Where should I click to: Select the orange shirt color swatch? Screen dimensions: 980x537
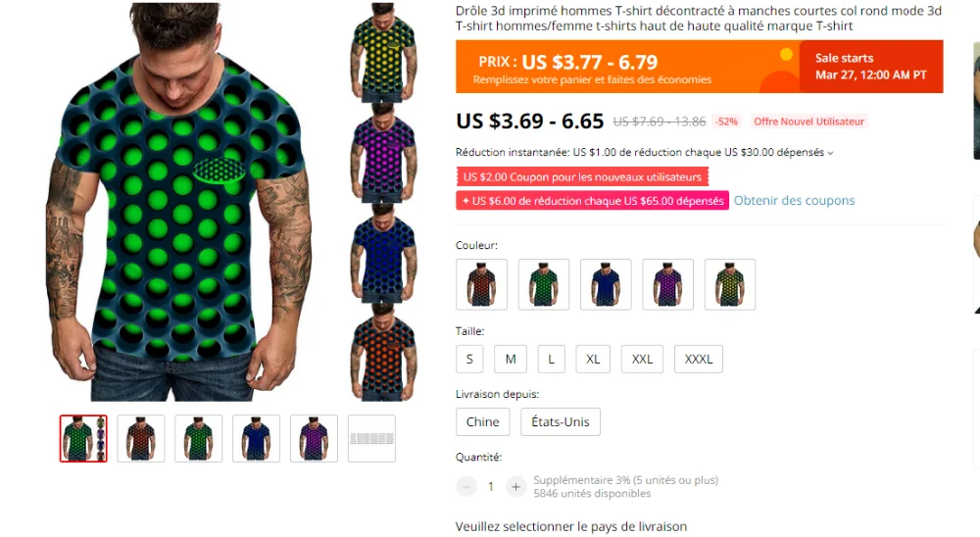pos(481,284)
